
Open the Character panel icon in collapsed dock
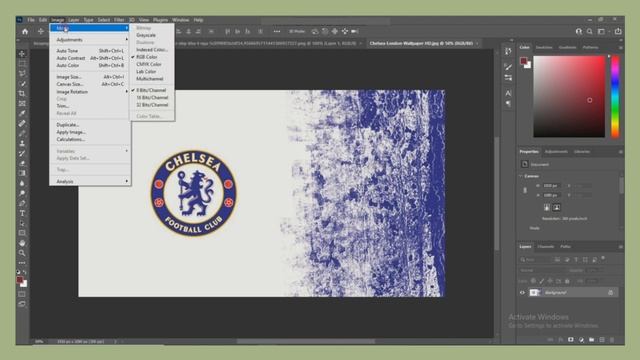pos(508,93)
